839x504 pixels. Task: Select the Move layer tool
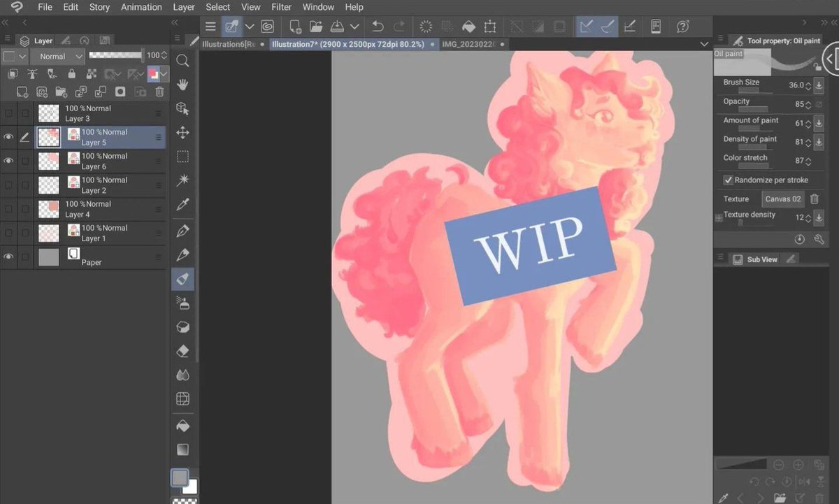click(182, 132)
